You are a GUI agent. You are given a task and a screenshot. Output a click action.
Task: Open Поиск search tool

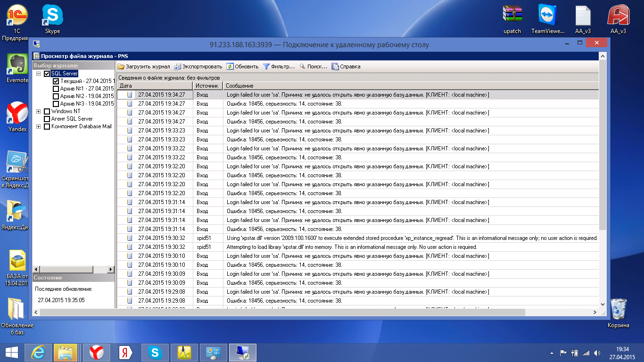[x=303, y=66]
